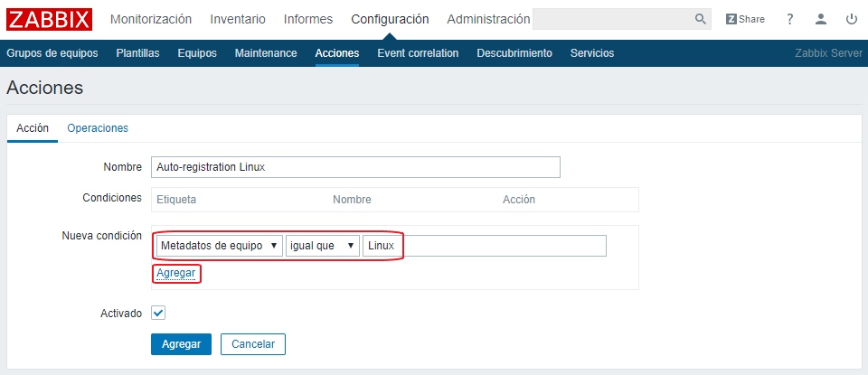Open the igual que operator dropdown
Image resolution: width=868 pixels, height=375 pixels.
pos(322,246)
